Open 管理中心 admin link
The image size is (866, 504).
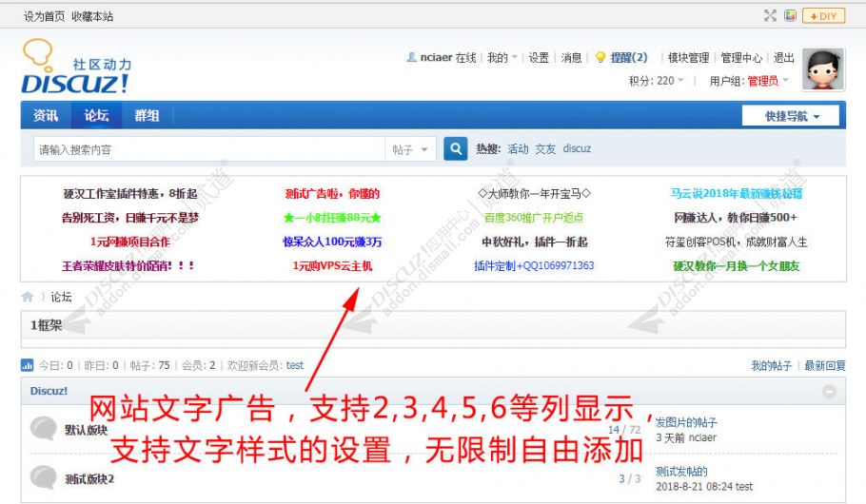tap(741, 57)
